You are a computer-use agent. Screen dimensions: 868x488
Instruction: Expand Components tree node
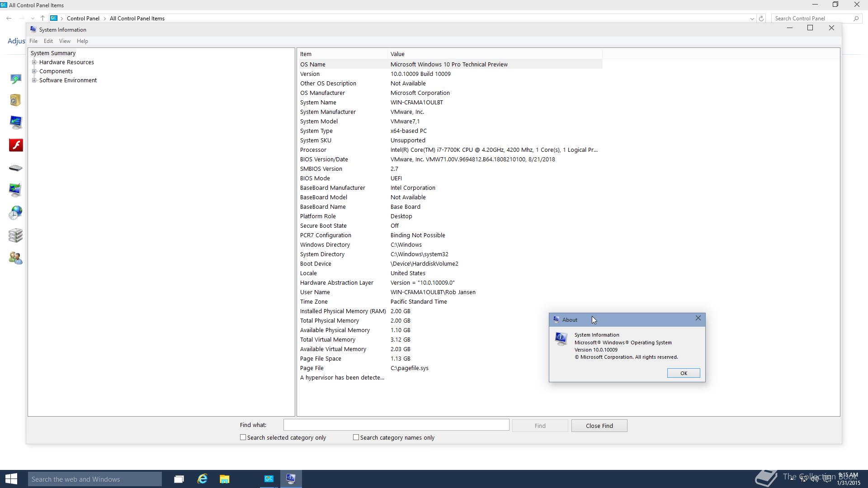(x=34, y=71)
